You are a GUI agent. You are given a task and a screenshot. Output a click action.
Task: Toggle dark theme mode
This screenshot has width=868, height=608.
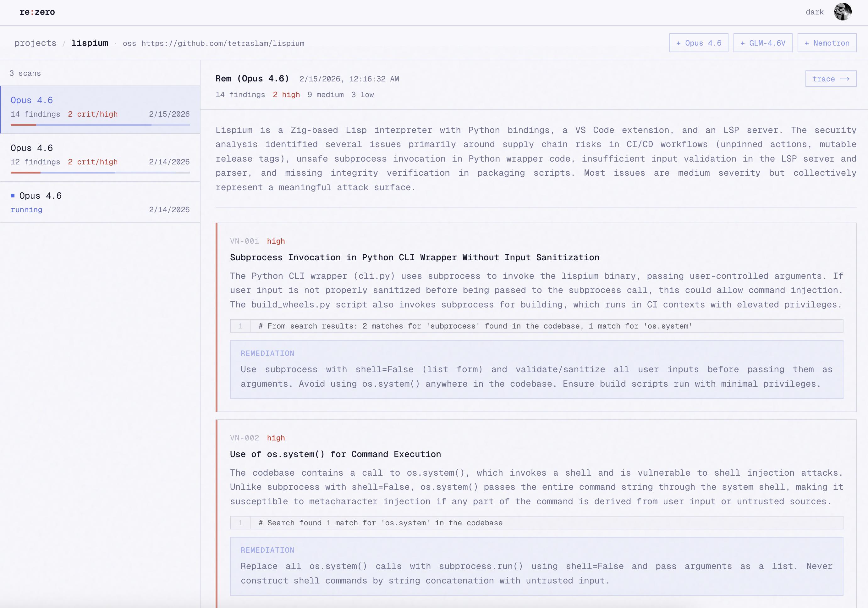click(x=814, y=12)
